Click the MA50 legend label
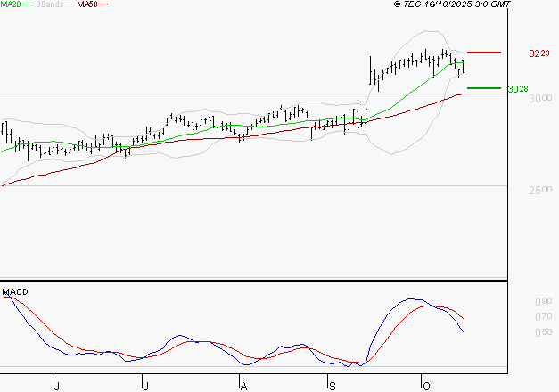The height and width of the screenshot is (392, 559). point(86,4)
